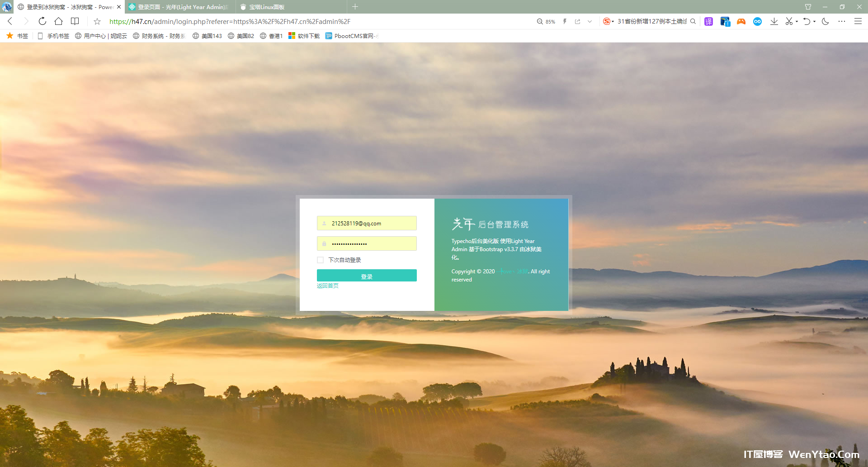The width and height of the screenshot is (868, 467).
Task: Open the 香港1 bookmark
Action: click(x=271, y=36)
